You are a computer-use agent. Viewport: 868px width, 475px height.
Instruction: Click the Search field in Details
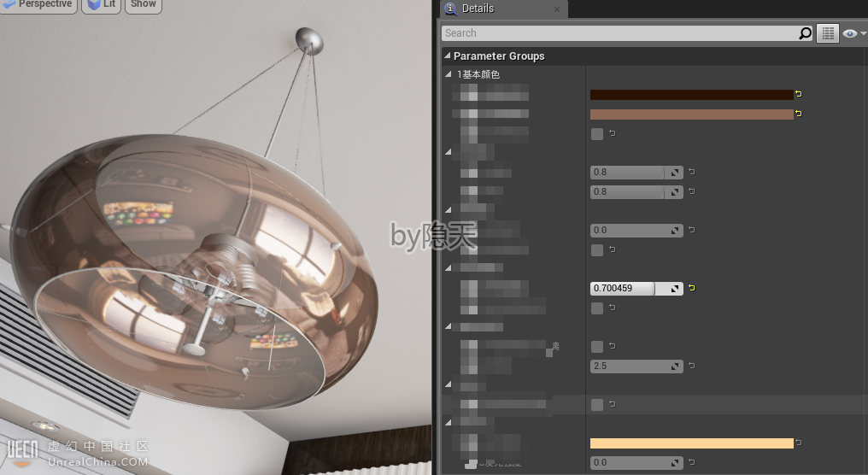(619, 33)
